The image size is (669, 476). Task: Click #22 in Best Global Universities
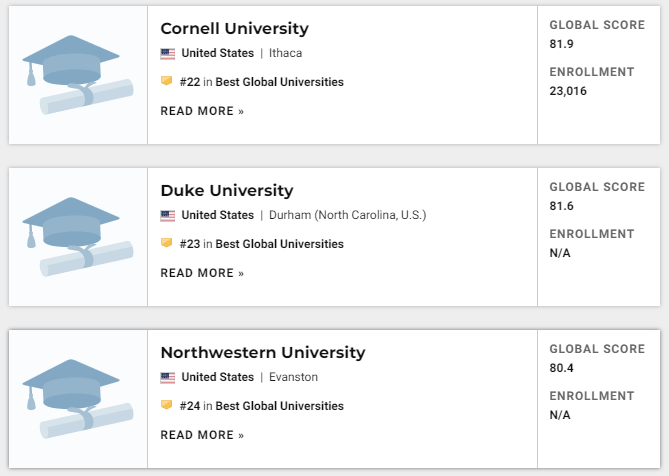coord(262,82)
